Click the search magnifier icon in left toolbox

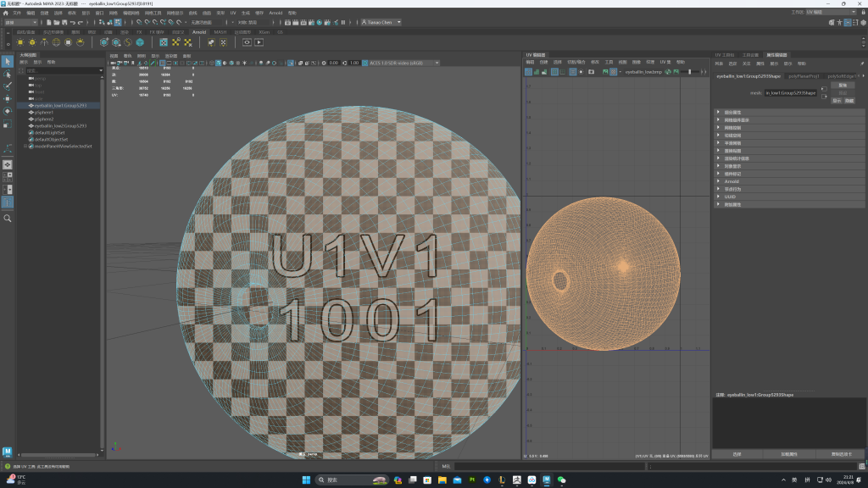pyautogui.click(x=8, y=219)
